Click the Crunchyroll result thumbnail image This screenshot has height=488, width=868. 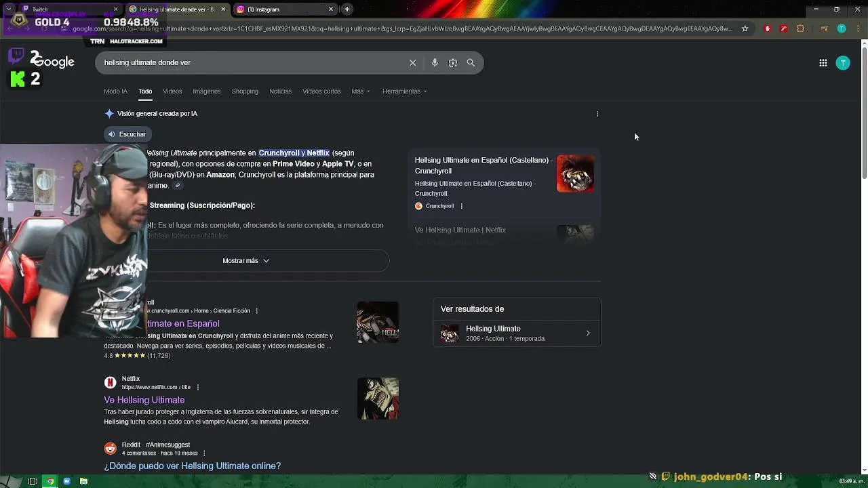[378, 322]
